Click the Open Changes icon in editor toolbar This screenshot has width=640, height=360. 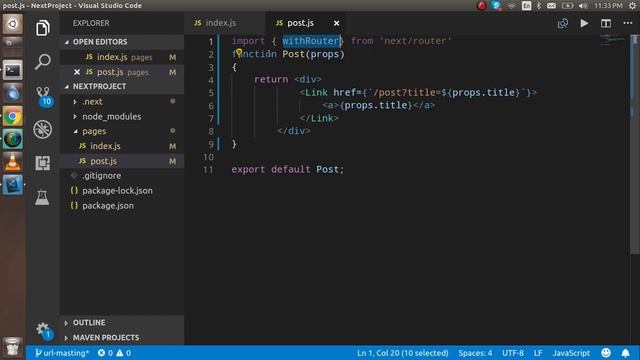pyautogui.click(x=563, y=23)
